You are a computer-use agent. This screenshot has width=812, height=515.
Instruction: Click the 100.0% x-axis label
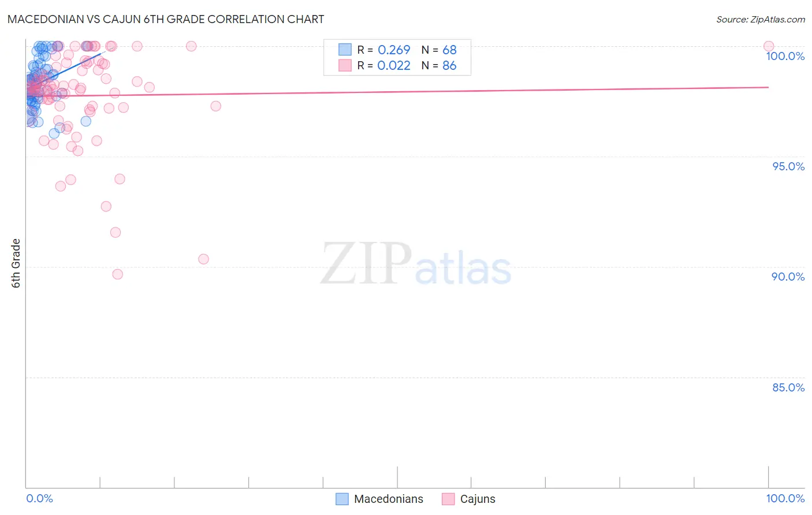point(785,498)
